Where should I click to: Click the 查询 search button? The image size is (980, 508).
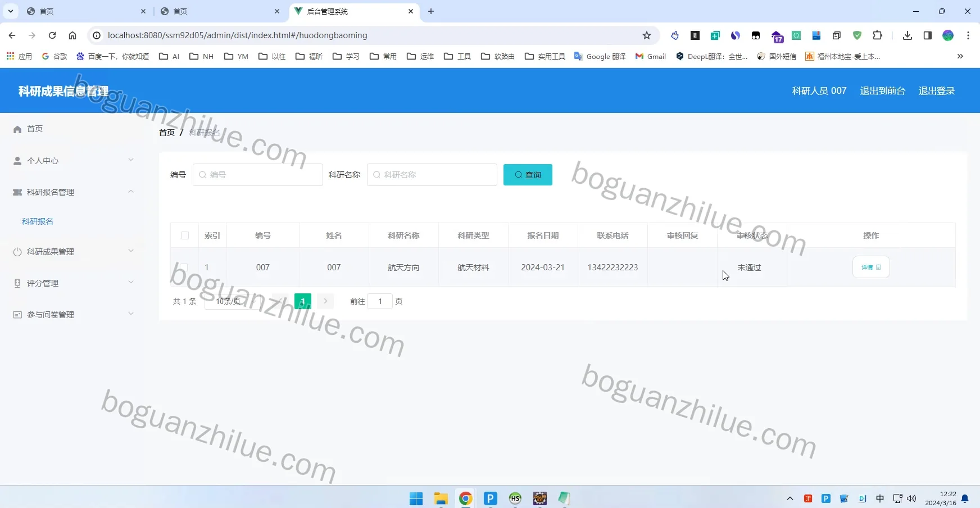pos(528,175)
